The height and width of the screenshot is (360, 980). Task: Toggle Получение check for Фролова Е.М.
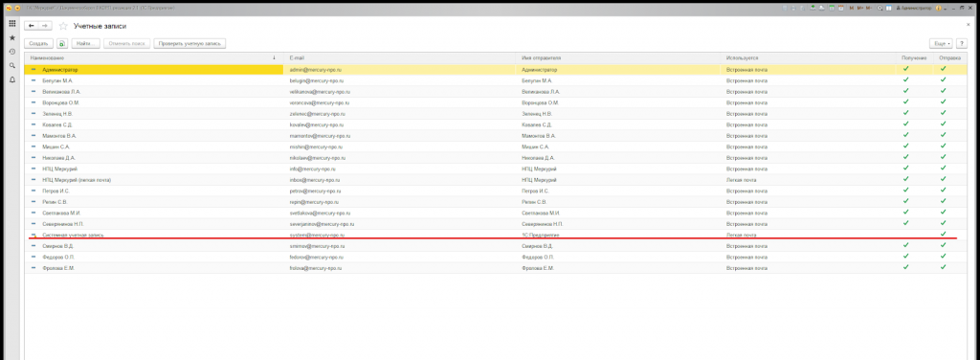tap(905, 267)
